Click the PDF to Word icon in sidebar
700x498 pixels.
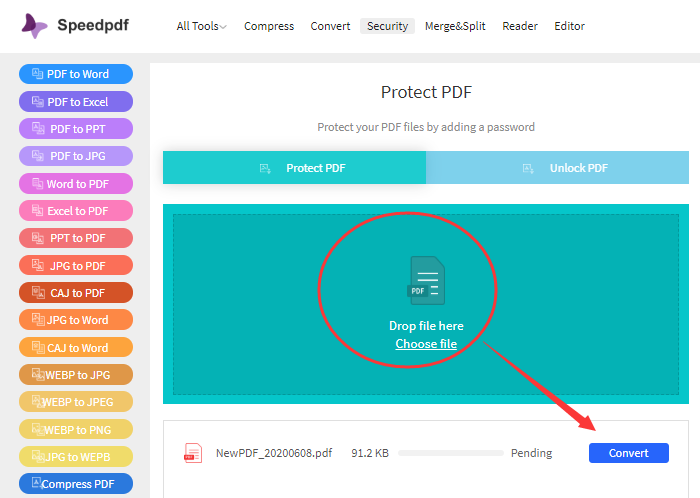[x=38, y=74]
